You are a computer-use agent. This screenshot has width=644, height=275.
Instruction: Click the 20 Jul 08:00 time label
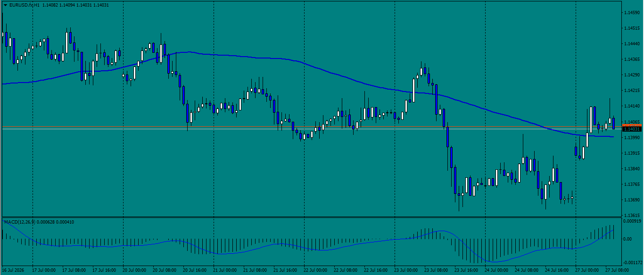(165, 271)
